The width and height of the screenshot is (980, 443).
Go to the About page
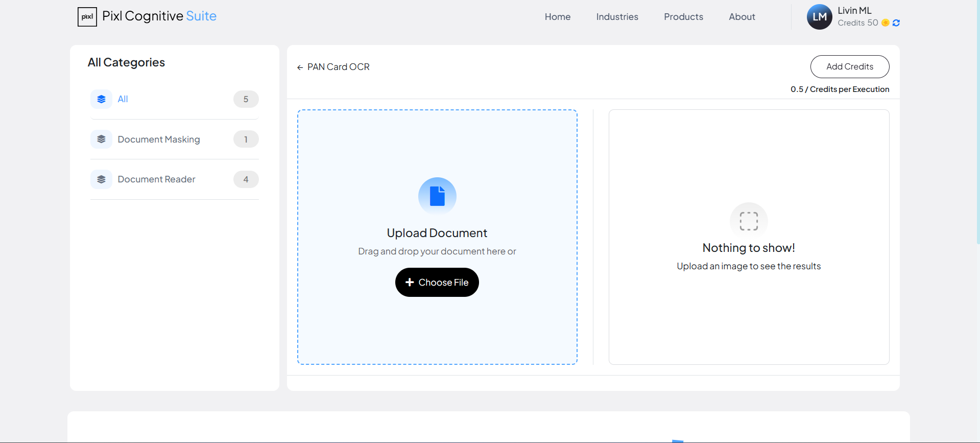coord(742,17)
